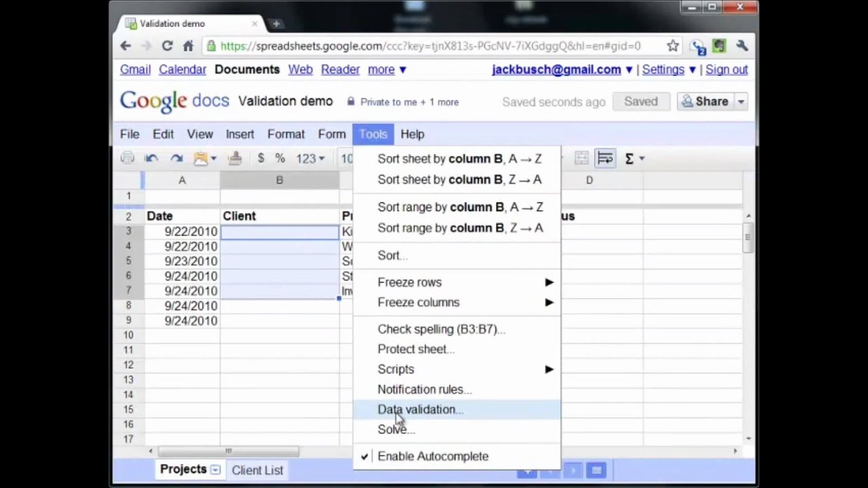Open the Projects sheet tab dropdown

click(215, 470)
